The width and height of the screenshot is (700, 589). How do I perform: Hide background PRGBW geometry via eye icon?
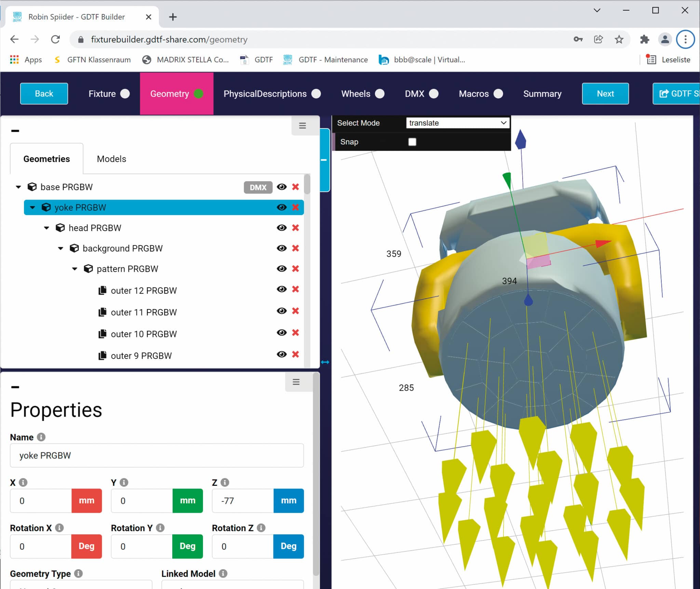(281, 248)
